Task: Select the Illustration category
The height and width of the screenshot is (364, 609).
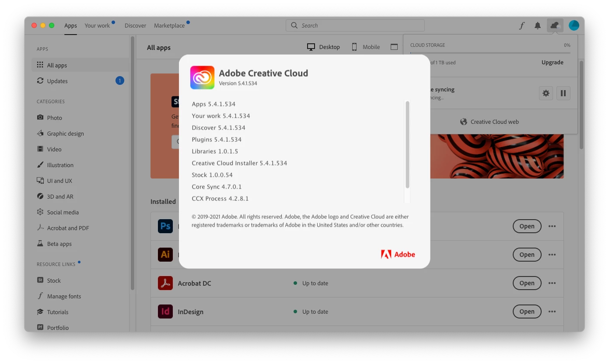Action: pos(55,165)
